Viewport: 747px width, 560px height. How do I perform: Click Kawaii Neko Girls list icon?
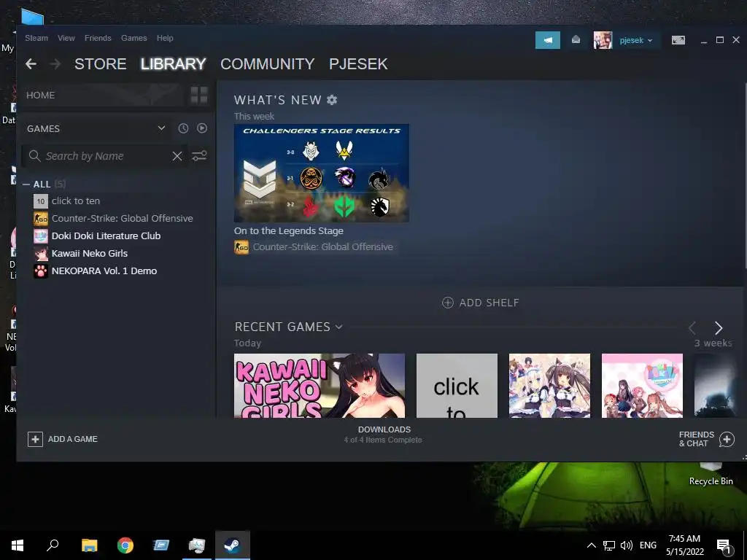[x=41, y=253]
